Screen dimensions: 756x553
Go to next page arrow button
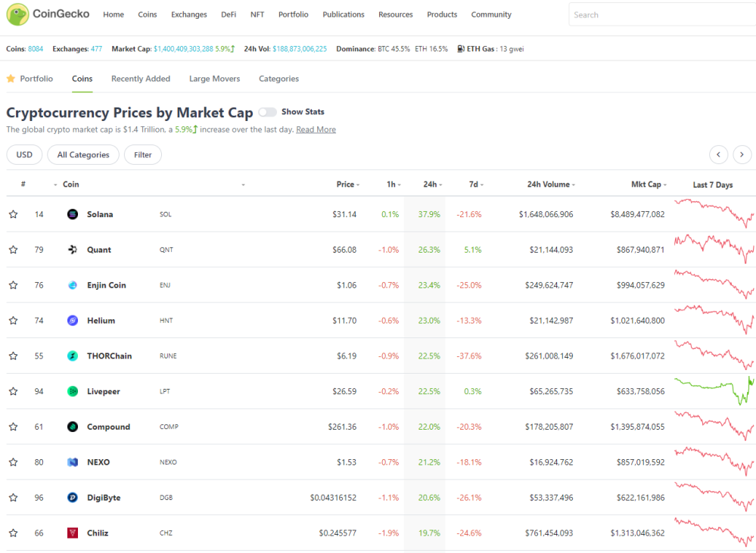(x=742, y=155)
